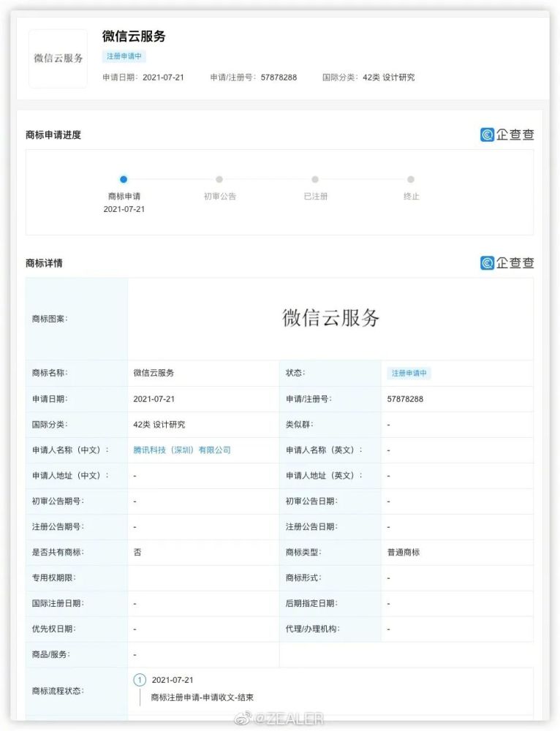Click the 商标类型 value 普通商标
The width and height of the screenshot is (560, 731).
pos(404,552)
